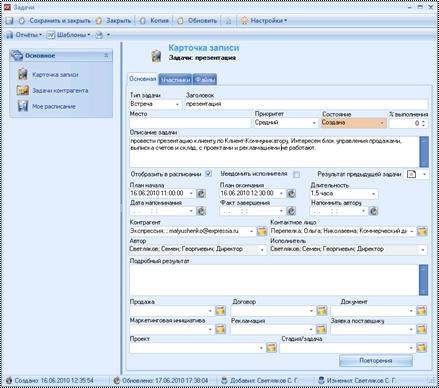
Task: Open calendar picker beside План окончания
Action: [x=291, y=193]
